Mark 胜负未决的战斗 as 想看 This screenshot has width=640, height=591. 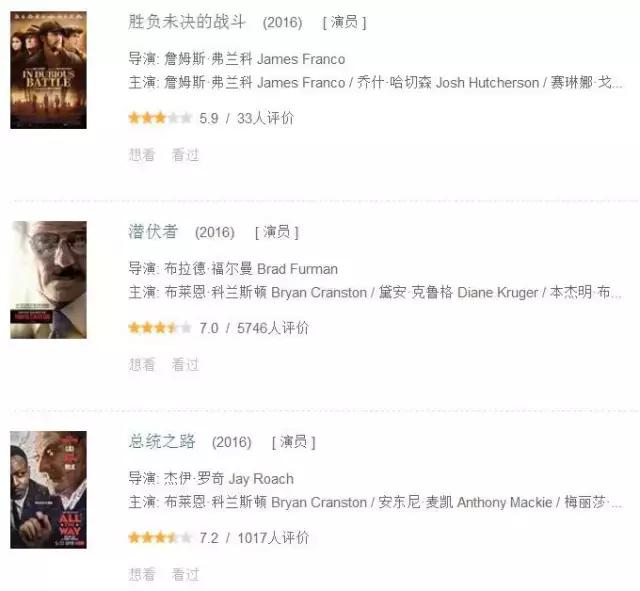coord(142,155)
